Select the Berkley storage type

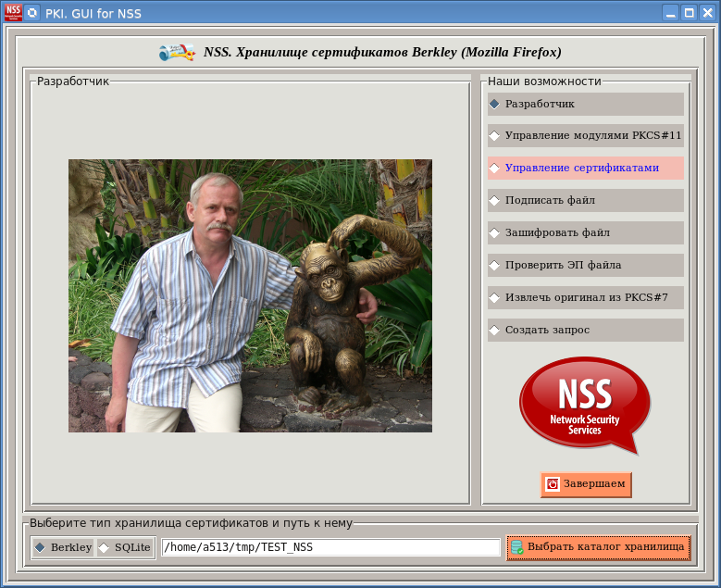[x=63, y=547]
